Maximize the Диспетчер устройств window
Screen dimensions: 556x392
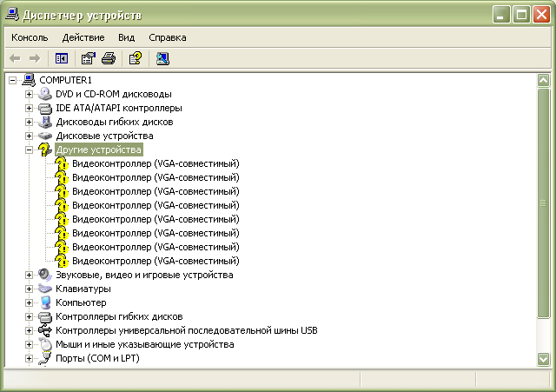[521, 15]
